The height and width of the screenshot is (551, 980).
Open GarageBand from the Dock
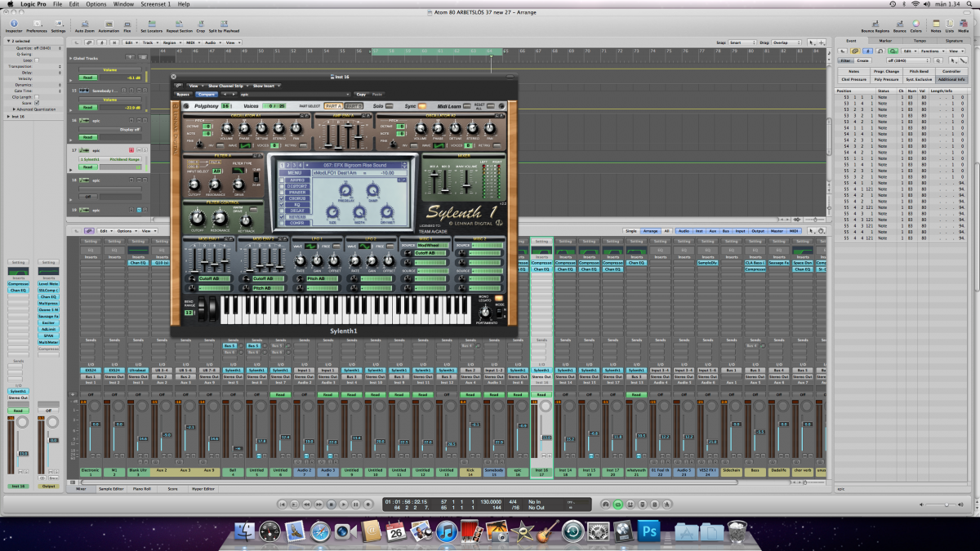(x=547, y=532)
